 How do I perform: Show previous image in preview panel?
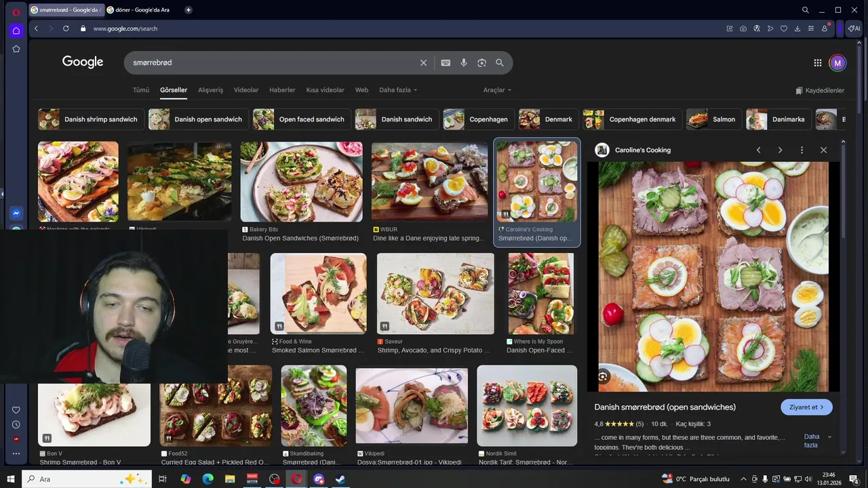click(758, 150)
